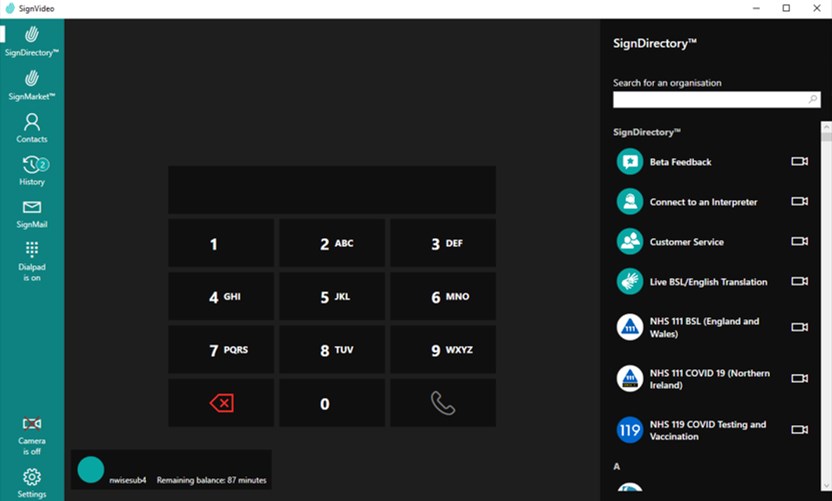Screen dimensions: 832x501
Task: Go to Contacts
Action: [32, 128]
